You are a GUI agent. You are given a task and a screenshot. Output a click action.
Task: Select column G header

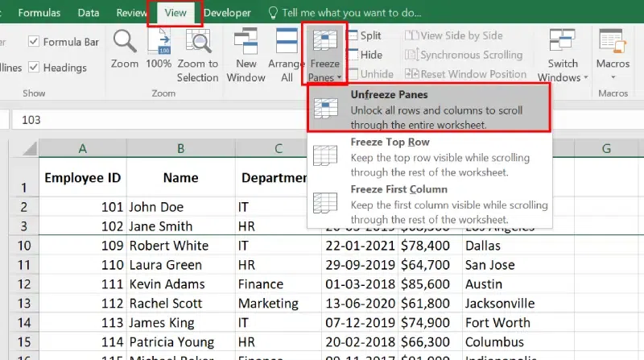606,148
